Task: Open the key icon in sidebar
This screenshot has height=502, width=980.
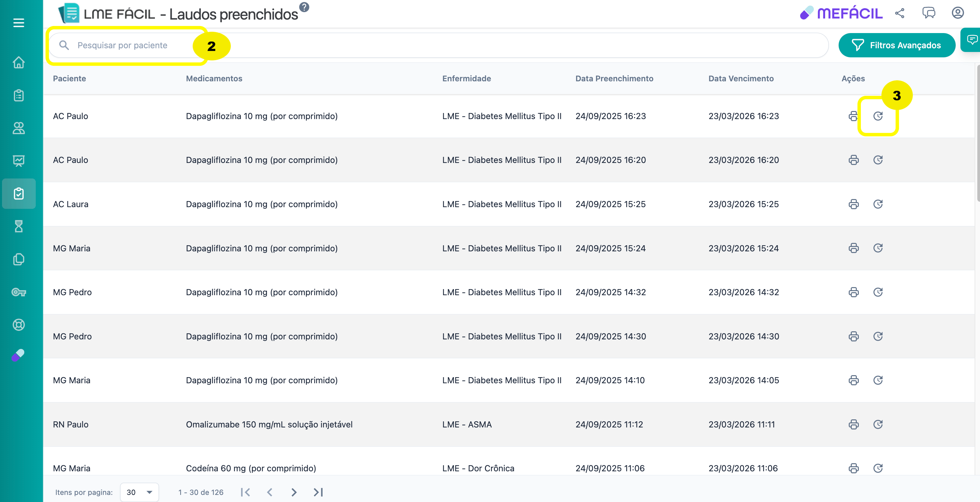Action: pos(19,292)
